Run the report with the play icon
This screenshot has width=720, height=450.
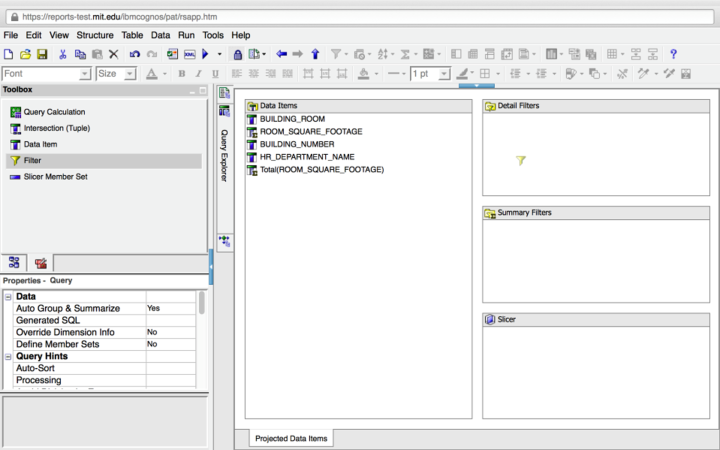click(x=205, y=54)
